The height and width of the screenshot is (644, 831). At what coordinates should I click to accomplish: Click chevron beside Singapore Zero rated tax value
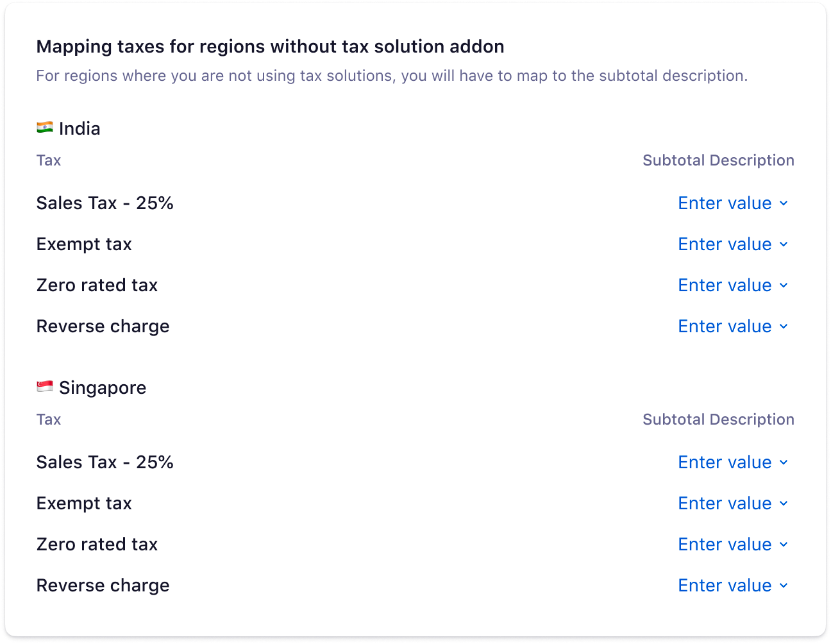[x=784, y=545]
